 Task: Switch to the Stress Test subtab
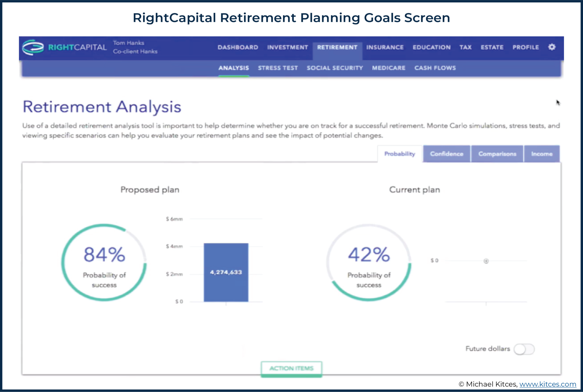pos(278,68)
